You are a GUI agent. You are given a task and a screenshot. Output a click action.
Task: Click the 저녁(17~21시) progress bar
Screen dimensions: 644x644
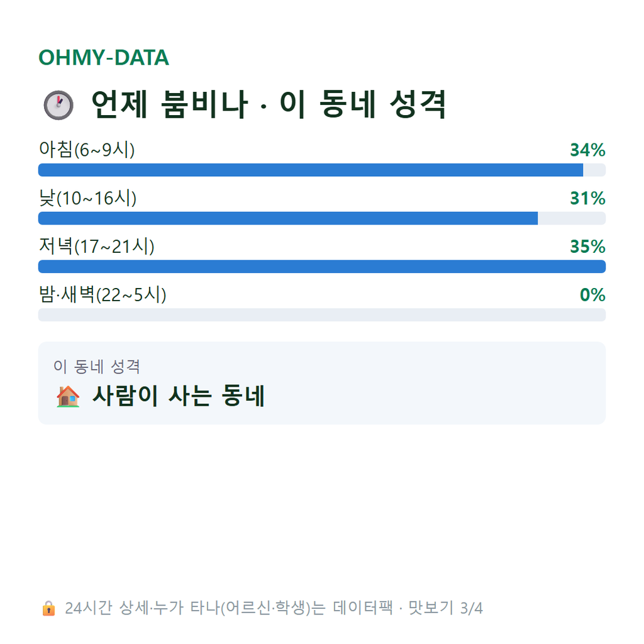(322, 267)
